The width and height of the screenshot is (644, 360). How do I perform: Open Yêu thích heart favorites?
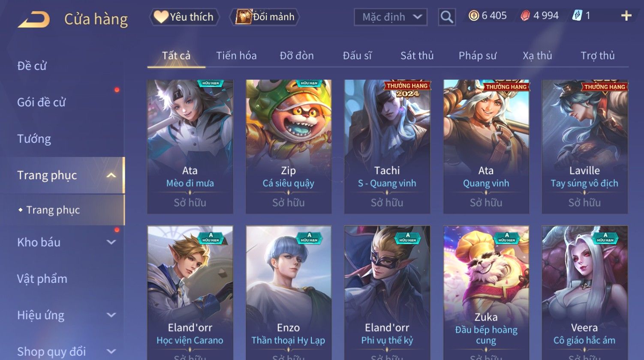point(184,17)
